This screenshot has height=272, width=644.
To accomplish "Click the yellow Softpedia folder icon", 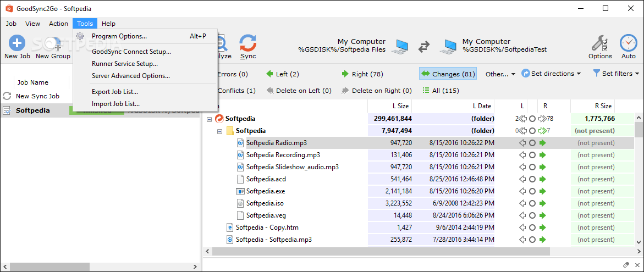I will (x=230, y=131).
